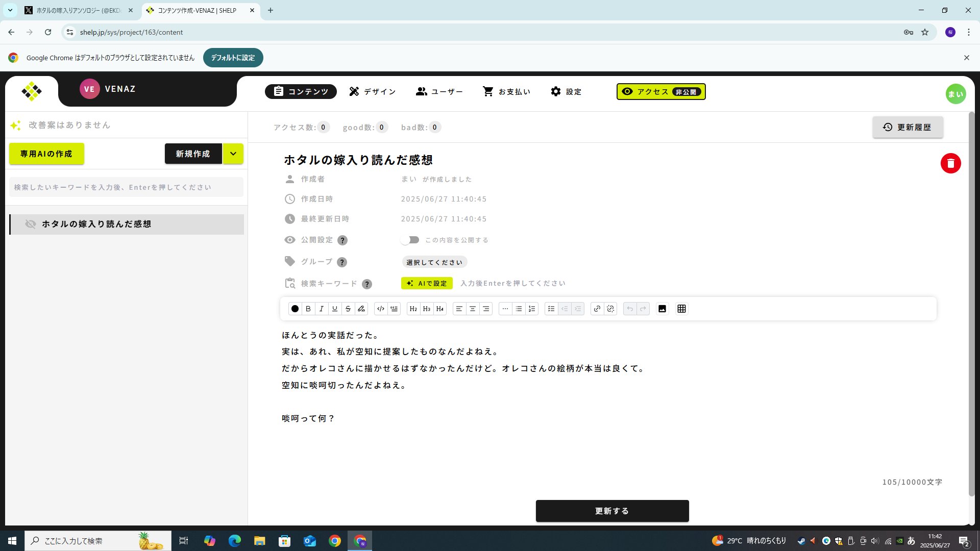
Task: Open group selection dropdown
Action: click(434, 262)
